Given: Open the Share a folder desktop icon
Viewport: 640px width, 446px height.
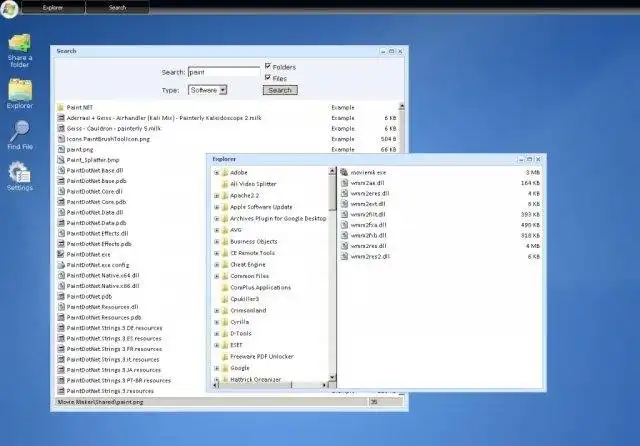Looking at the screenshot, I should click(x=20, y=51).
